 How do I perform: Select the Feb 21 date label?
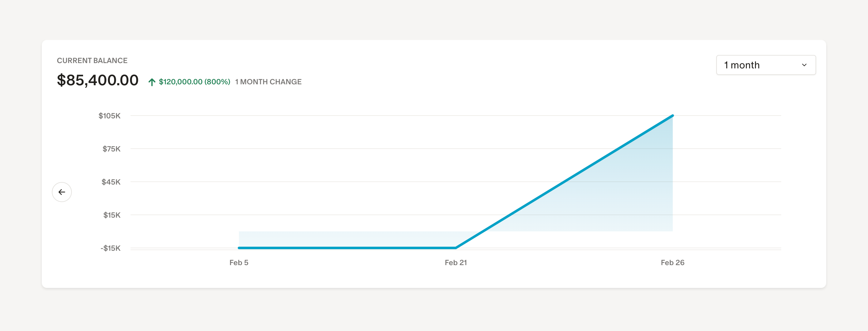[x=456, y=263]
